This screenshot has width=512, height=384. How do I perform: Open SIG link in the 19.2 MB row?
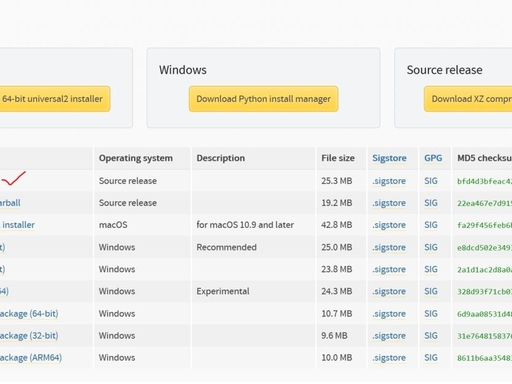pos(431,203)
